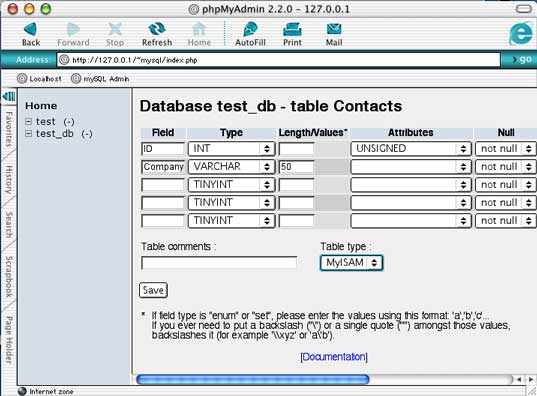Stop page loading with Stop button

(x=115, y=34)
